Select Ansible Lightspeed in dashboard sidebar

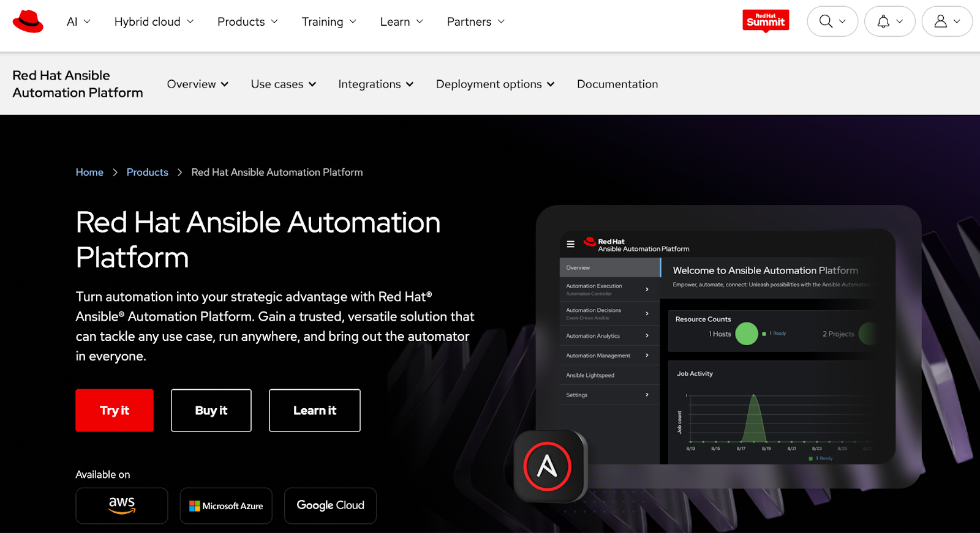point(610,375)
